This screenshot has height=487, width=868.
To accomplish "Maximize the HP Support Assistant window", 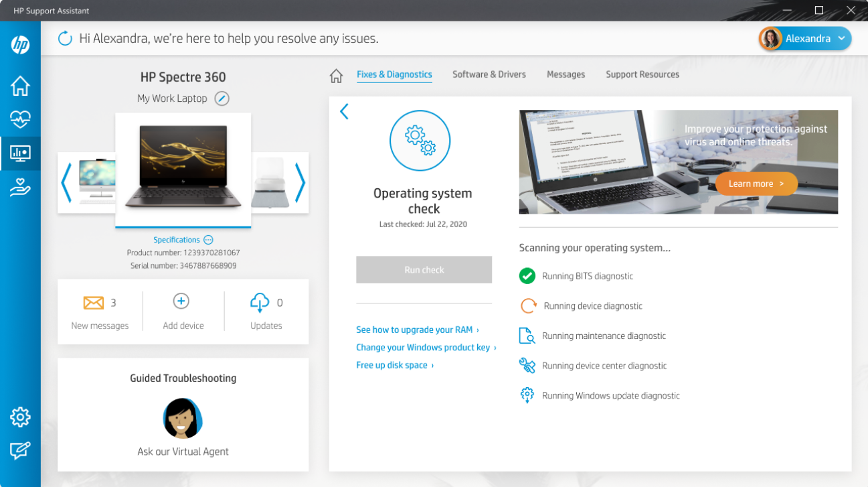I will [x=819, y=10].
